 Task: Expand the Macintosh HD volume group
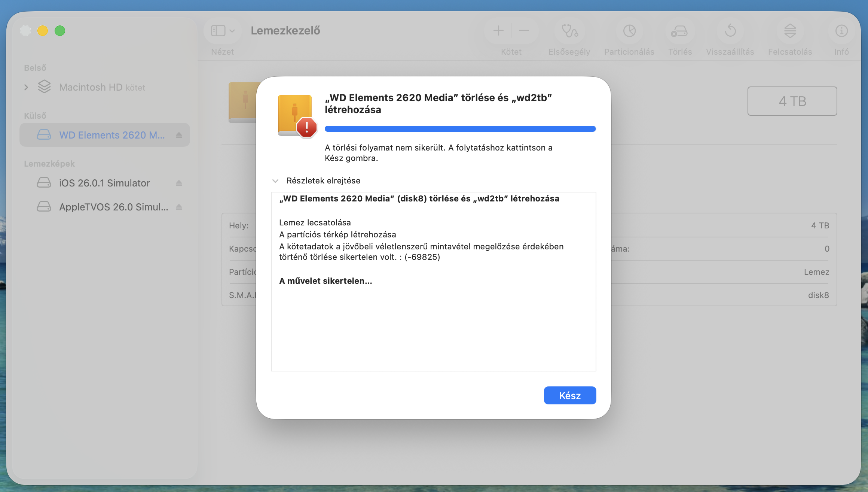tap(26, 87)
